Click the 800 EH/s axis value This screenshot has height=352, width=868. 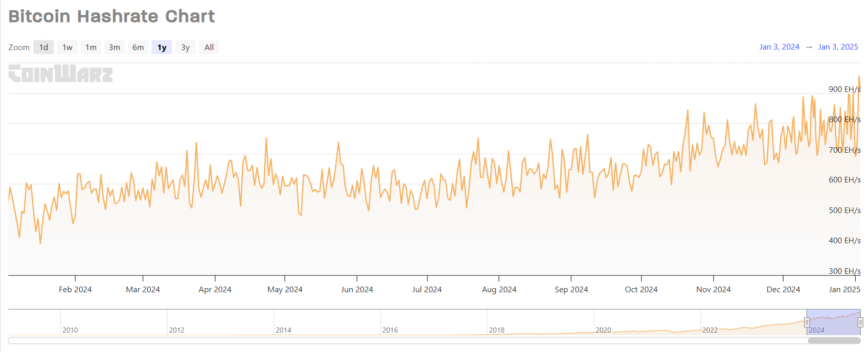[844, 120]
